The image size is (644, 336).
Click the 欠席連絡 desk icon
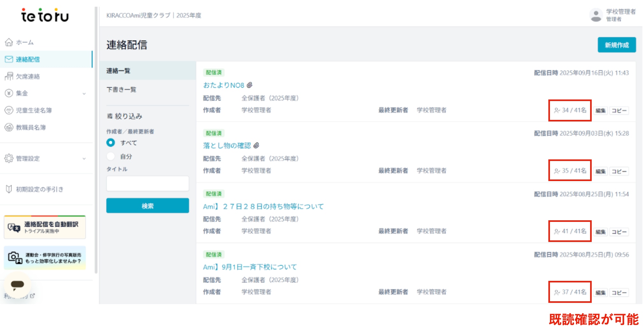coord(9,76)
